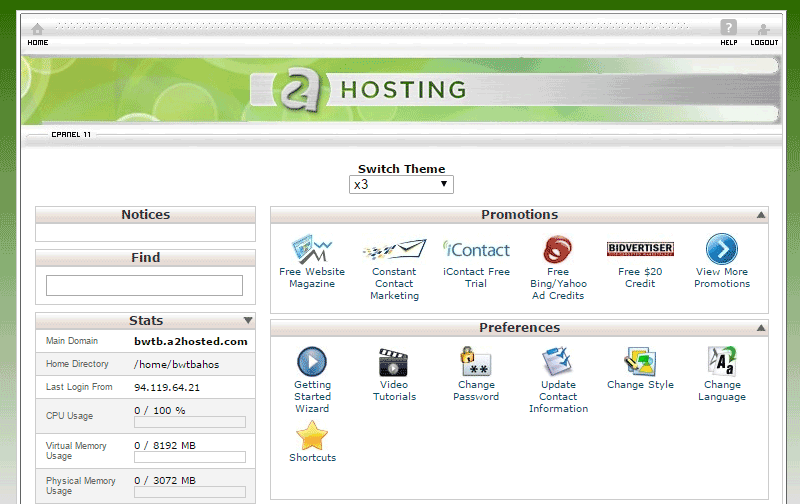The height and width of the screenshot is (504, 800).
Task: Click the BidVertiser logo
Action: tap(640, 248)
